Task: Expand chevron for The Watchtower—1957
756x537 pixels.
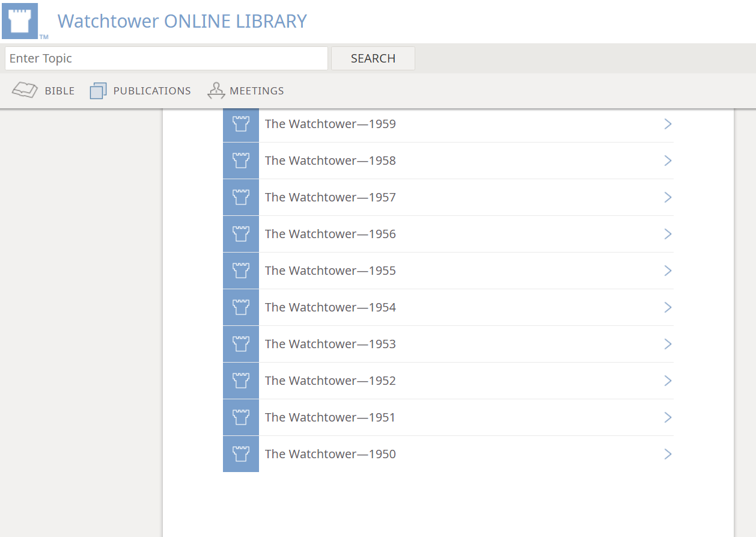Action: pyautogui.click(x=668, y=197)
